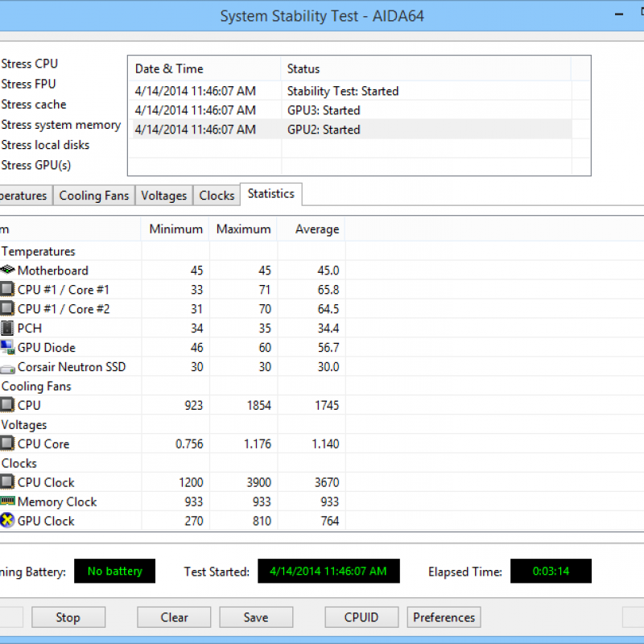
Task: Click the Motherboard temperature icon
Action: [x=7, y=270]
